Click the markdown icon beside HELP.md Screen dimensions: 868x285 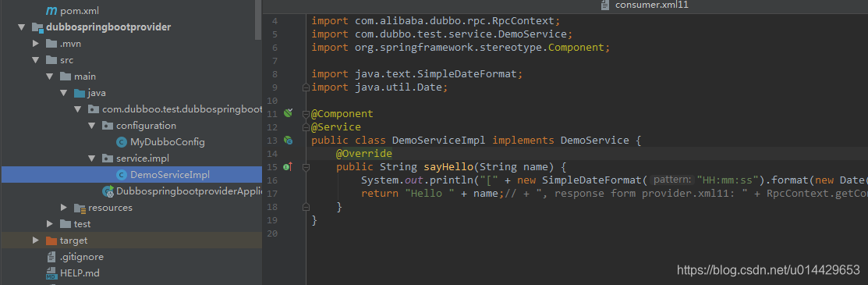(51, 273)
